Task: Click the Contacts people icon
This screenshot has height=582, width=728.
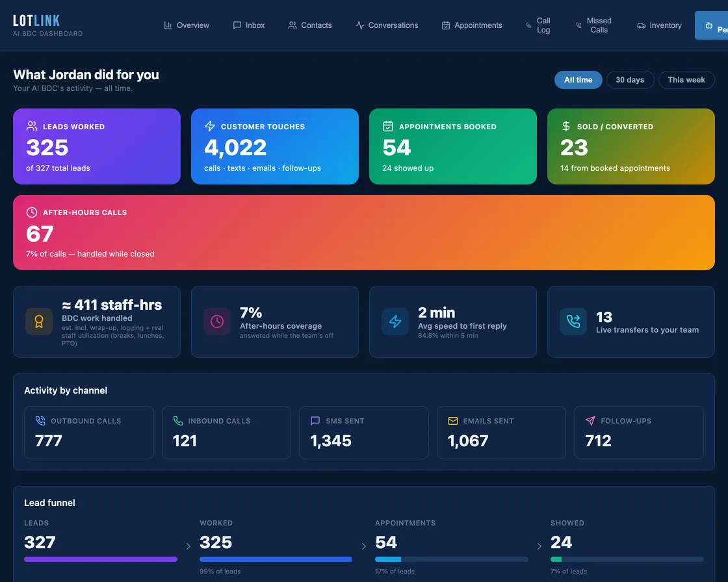Action: [x=292, y=25]
